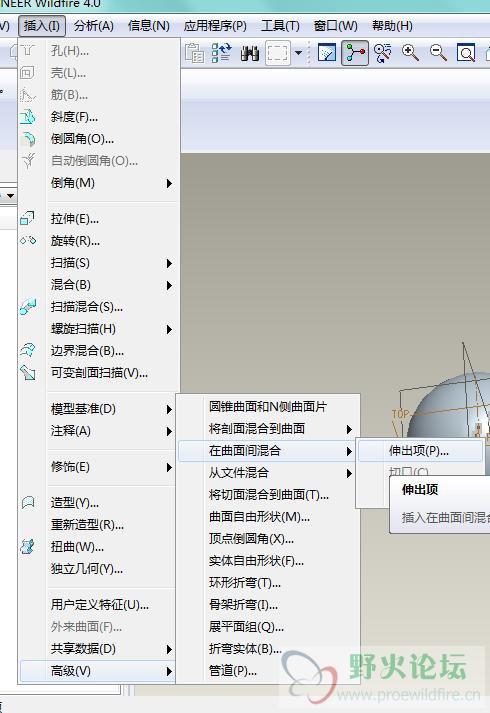Expand 将剖面混合到曲面 submenu
This screenshot has height=713, width=490.
point(268,429)
